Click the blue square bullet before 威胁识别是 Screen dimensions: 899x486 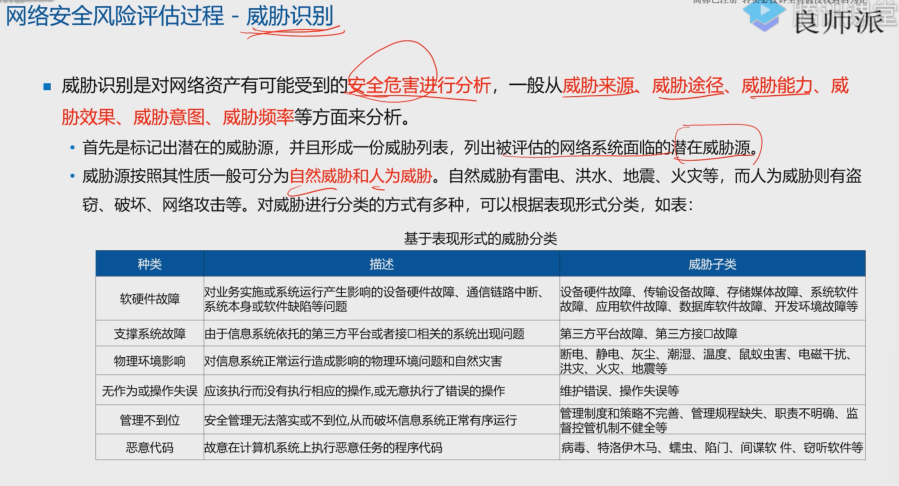click(47, 87)
